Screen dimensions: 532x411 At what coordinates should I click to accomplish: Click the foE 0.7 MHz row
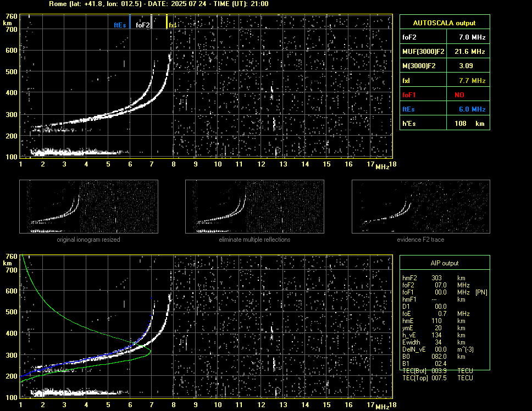coord(436,314)
